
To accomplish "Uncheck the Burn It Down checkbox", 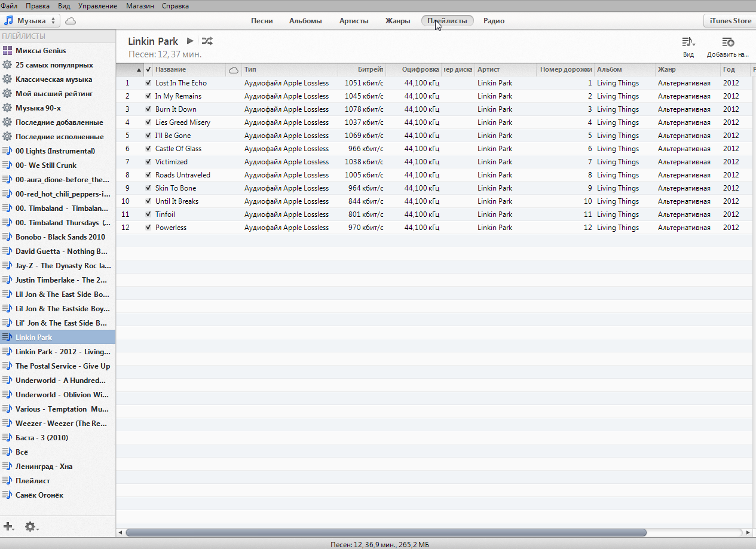I will (148, 109).
